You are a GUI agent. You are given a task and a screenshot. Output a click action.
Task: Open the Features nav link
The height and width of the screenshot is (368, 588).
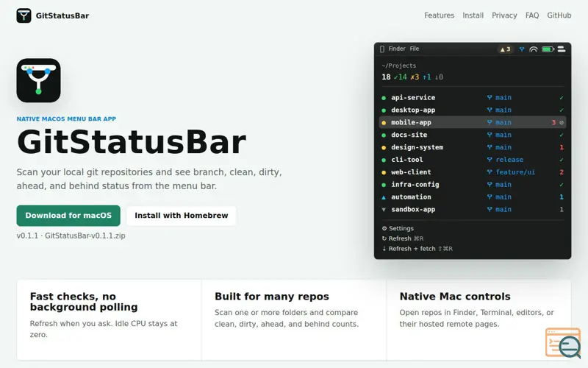[439, 15]
